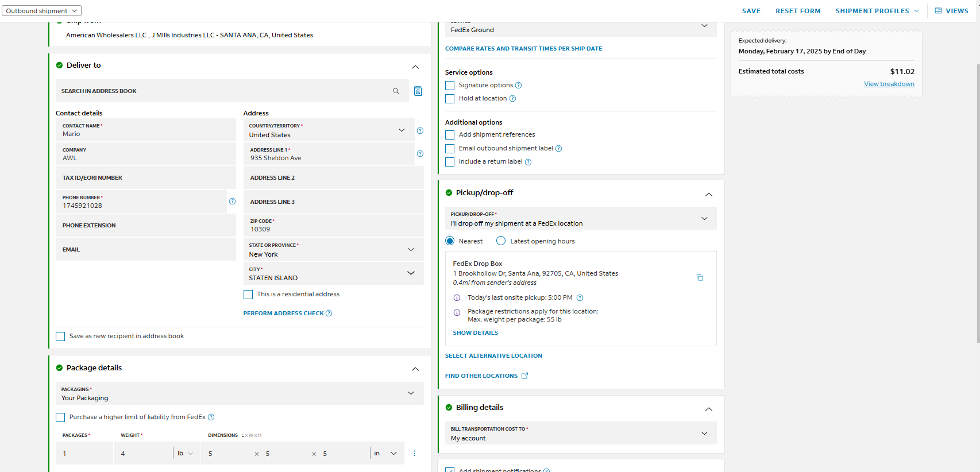The width and height of the screenshot is (980, 472).
Task: Click the help icon beside Address Line 1
Action: [420, 153]
